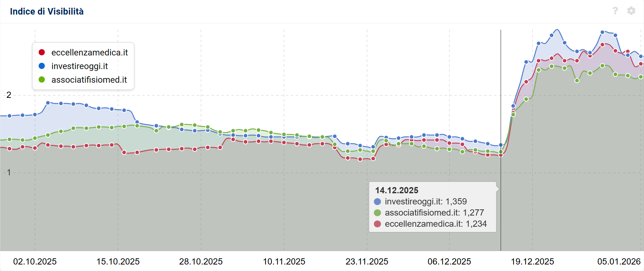
Task: Click the 15.10.2025 x-axis date label
Action: (x=118, y=261)
